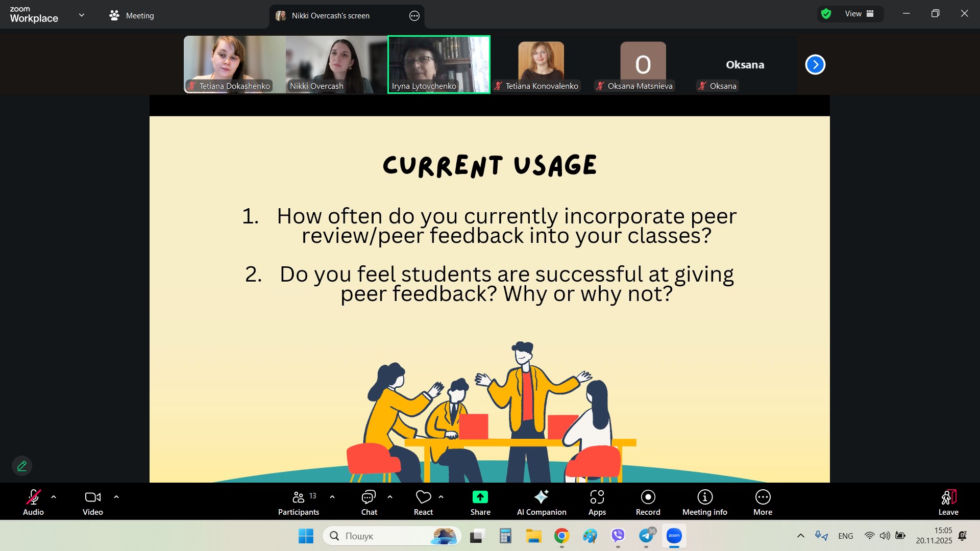Unmute the microphone with the Audio button
The height and width of the screenshot is (551, 980).
pyautogui.click(x=33, y=503)
